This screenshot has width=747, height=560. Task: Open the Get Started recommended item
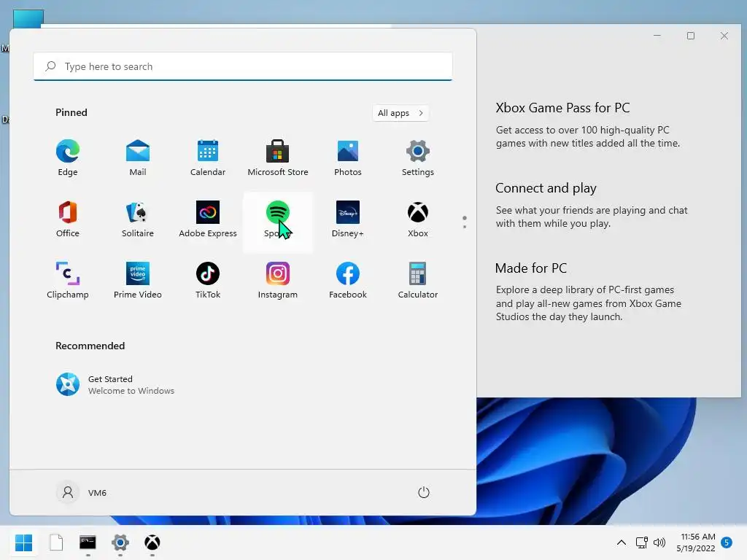(115, 384)
